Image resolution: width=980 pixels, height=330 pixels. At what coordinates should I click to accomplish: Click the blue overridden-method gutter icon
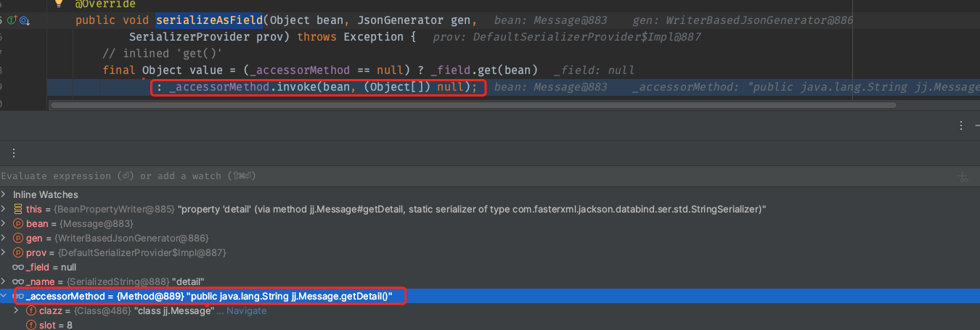(24, 20)
